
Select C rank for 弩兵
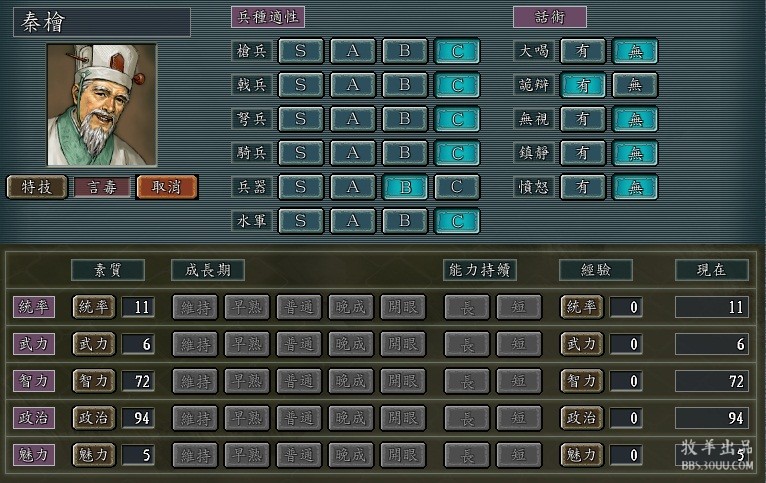click(457, 119)
